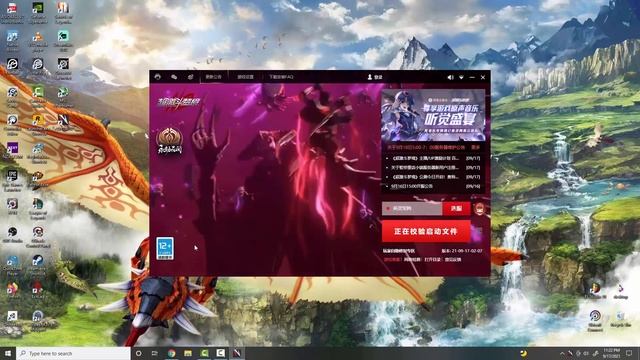640x360 pixels.
Task: Expand the launcher dropdown triangle menu
Action: [x=461, y=77]
